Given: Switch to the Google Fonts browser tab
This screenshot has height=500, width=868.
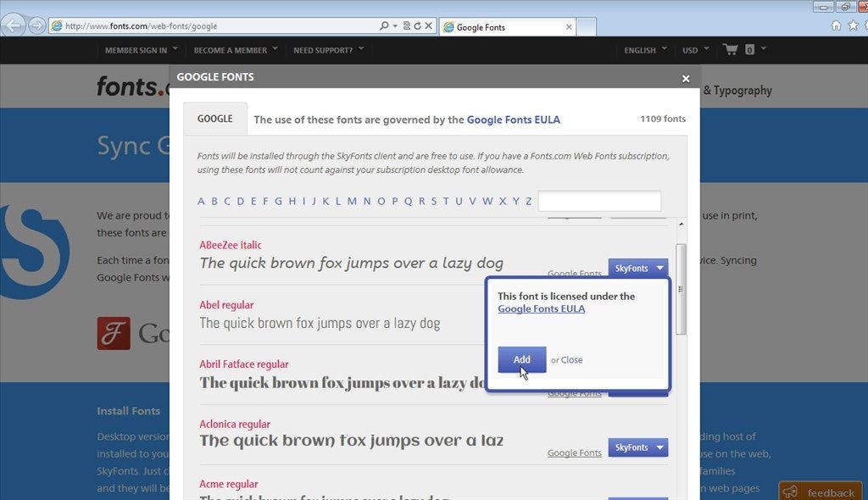Looking at the screenshot, I should (507, 26).
